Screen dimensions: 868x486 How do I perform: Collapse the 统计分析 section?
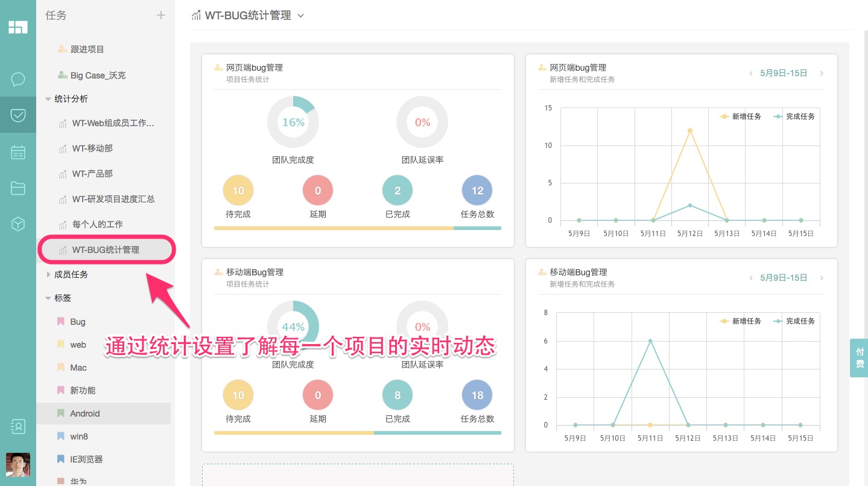pyautogui.click(x=48, y=99)
